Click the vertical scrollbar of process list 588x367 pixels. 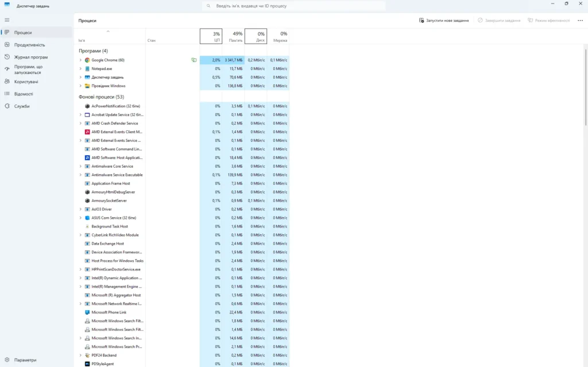point(585,87)
